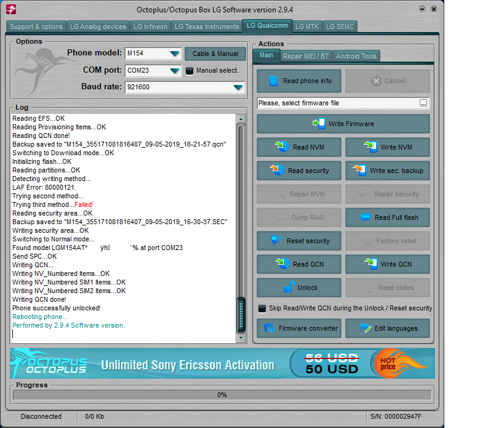Viewport: 504px width, 428px height.
Task: Click the Firmware converter button
Action: (x=299, y=328)
